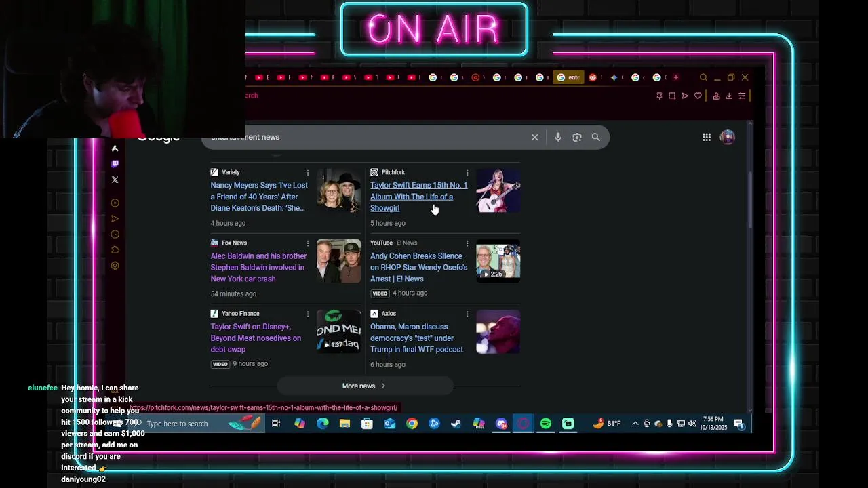
Task: Start Google voice search
Action: [x=557, y=137]
